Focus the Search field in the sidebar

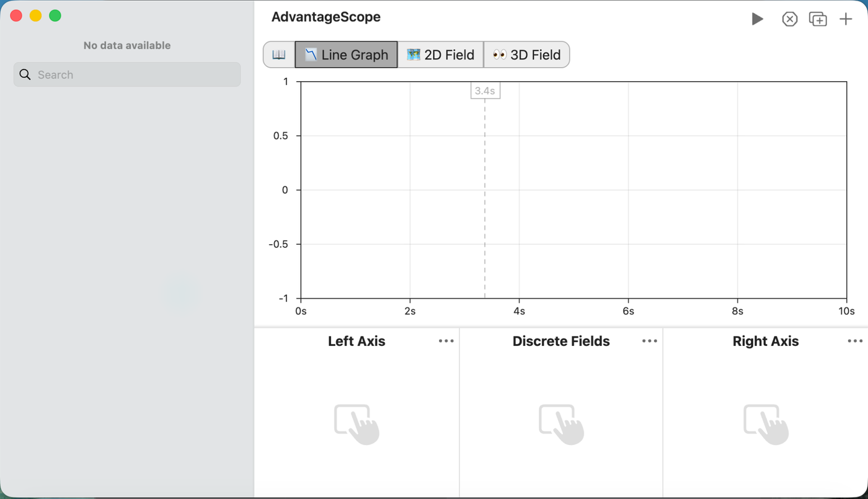[127, 74]
